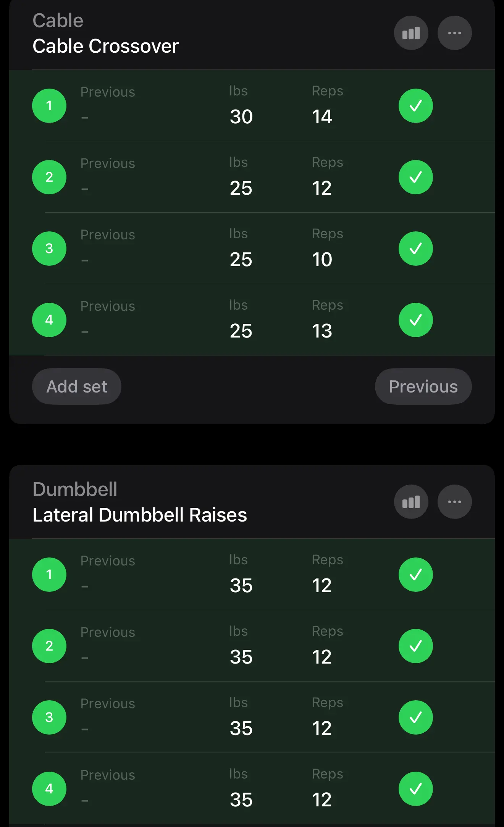Tap set 4 badge of Lateral Dumbbell Raises
504x827 pixels.
pos(49,789)
